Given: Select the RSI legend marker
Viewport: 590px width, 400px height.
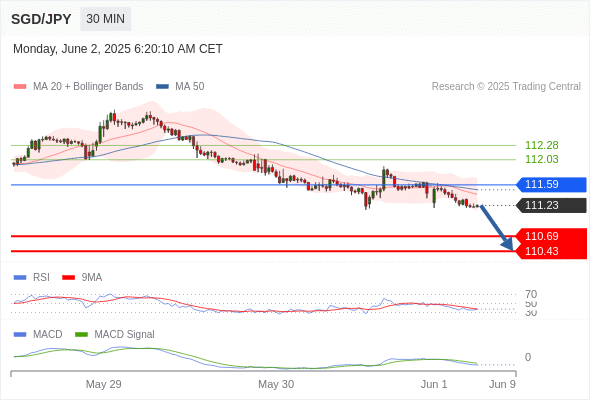Looking at the screenshot, I should 20,278.
